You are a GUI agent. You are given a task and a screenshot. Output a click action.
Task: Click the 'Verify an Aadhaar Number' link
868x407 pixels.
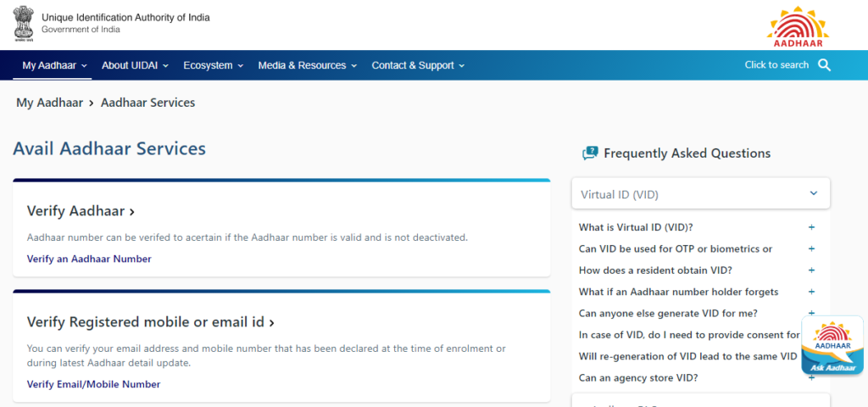89,259
